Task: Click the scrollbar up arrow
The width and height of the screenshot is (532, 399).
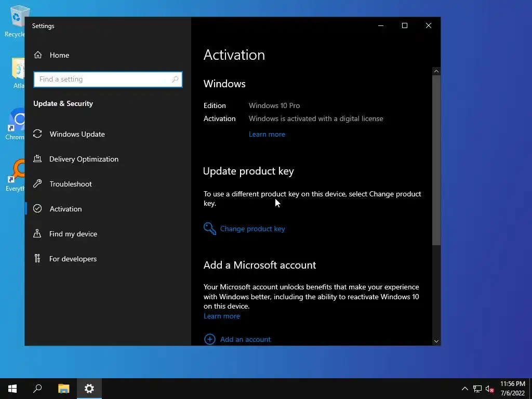Action: [x=436, y=71]
